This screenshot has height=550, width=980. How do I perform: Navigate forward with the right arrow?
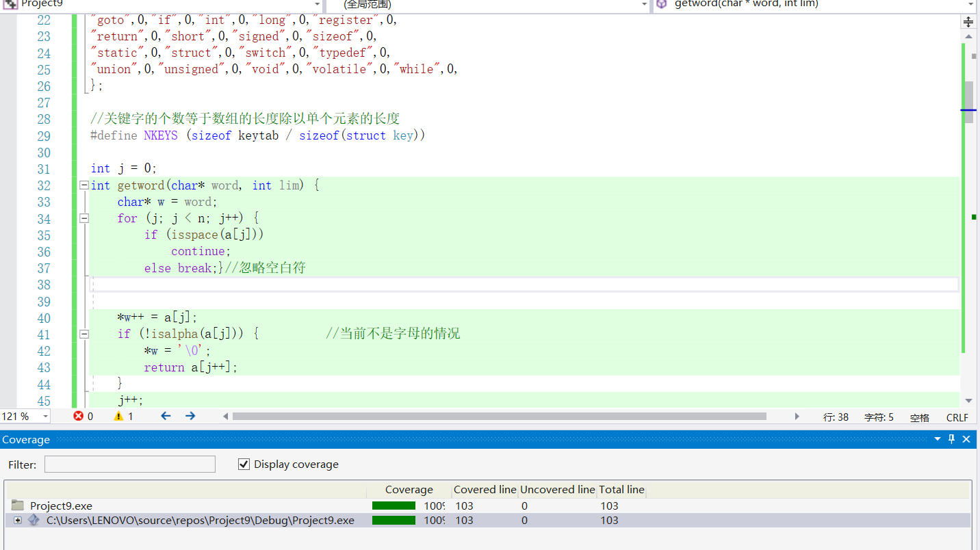coord(190,416)
